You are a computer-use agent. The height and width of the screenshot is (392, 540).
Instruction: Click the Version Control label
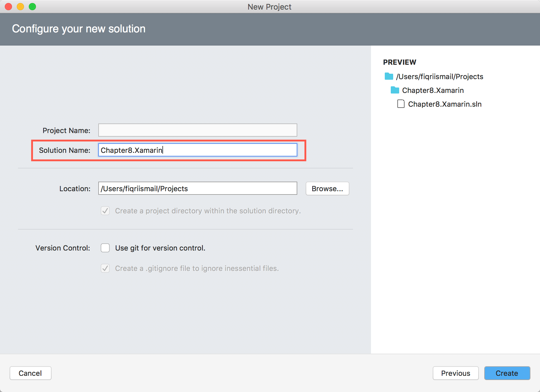(63, 248)
